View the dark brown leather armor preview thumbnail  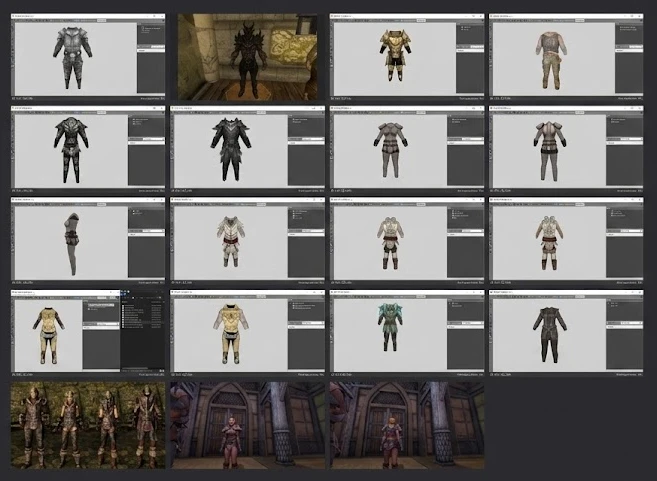point(566,334)
